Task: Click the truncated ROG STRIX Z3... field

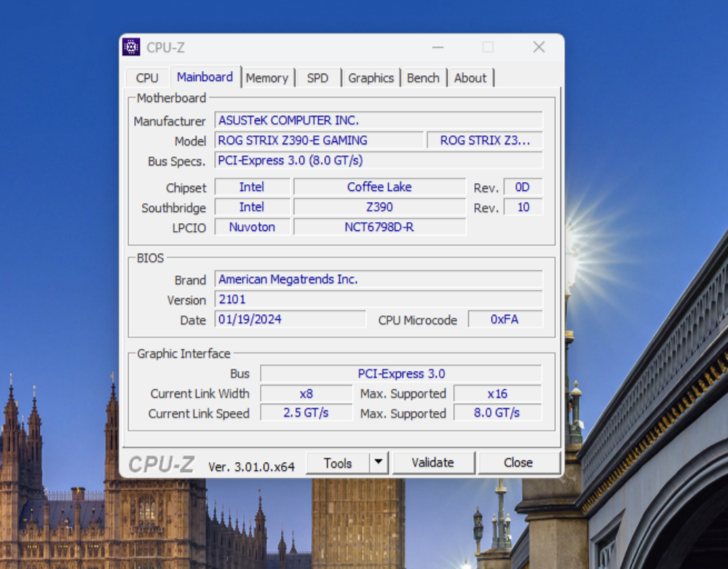Action: (485, 141)
